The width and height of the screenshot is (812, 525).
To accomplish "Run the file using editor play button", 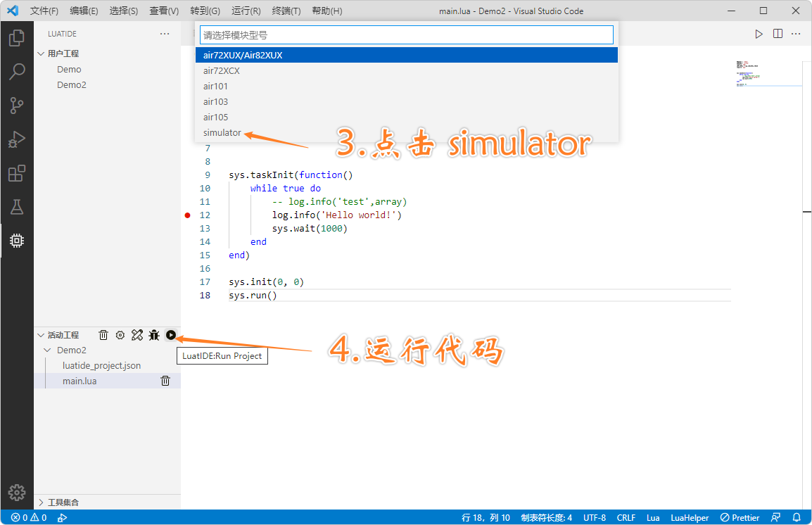I will click(759, 34).
